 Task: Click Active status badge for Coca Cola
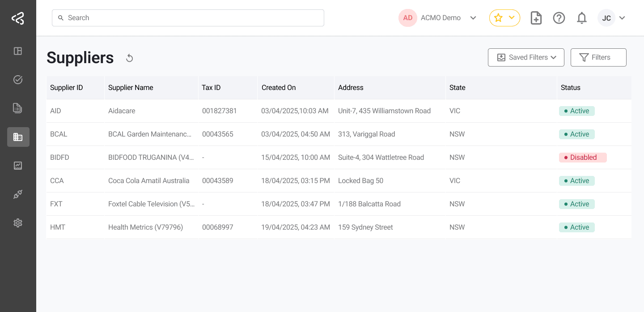577,181
